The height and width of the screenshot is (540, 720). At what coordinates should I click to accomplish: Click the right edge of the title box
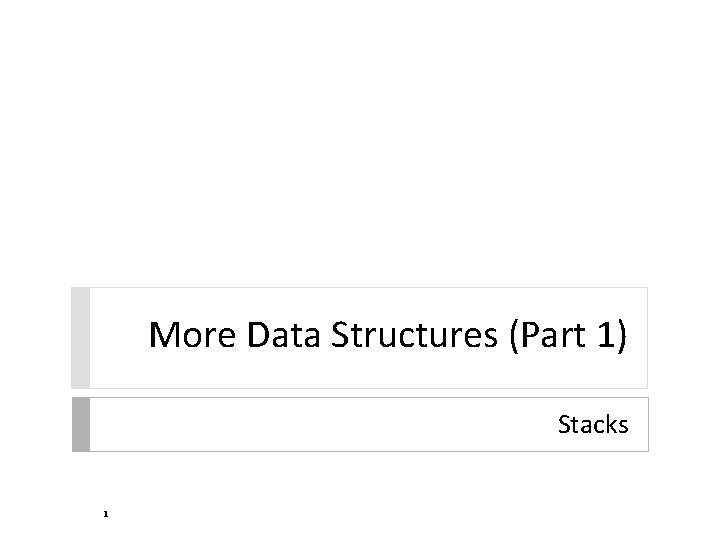coord(647,338)
